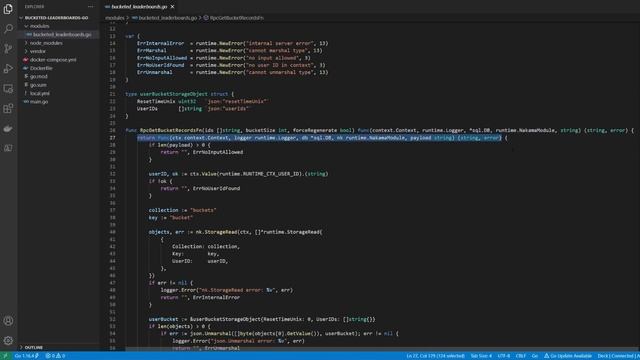The image size is (640, 360).
Task: Click the line and column indicator
Action: 436,356
